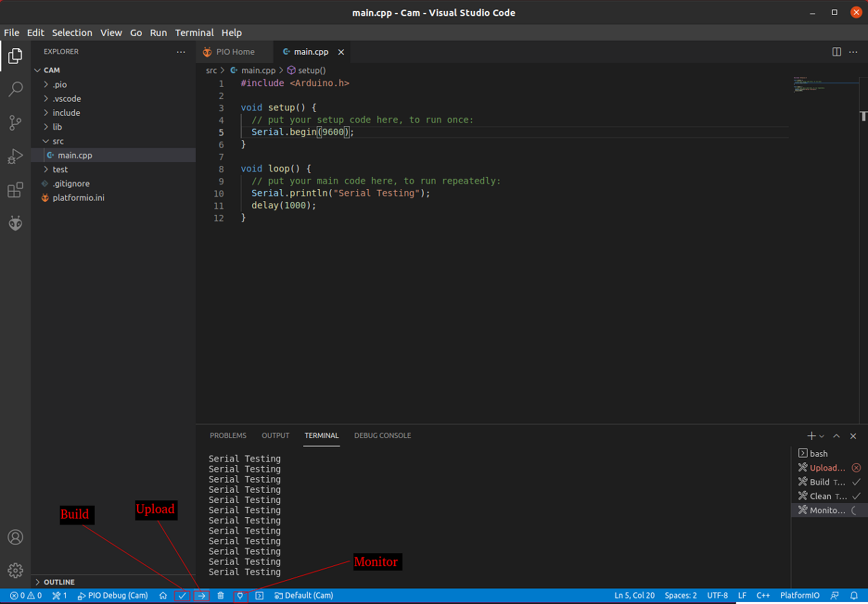Viewport: 868px width, 604px height.
Task: Open the Explorer view in activity bar
Action: tap(15, 56)
